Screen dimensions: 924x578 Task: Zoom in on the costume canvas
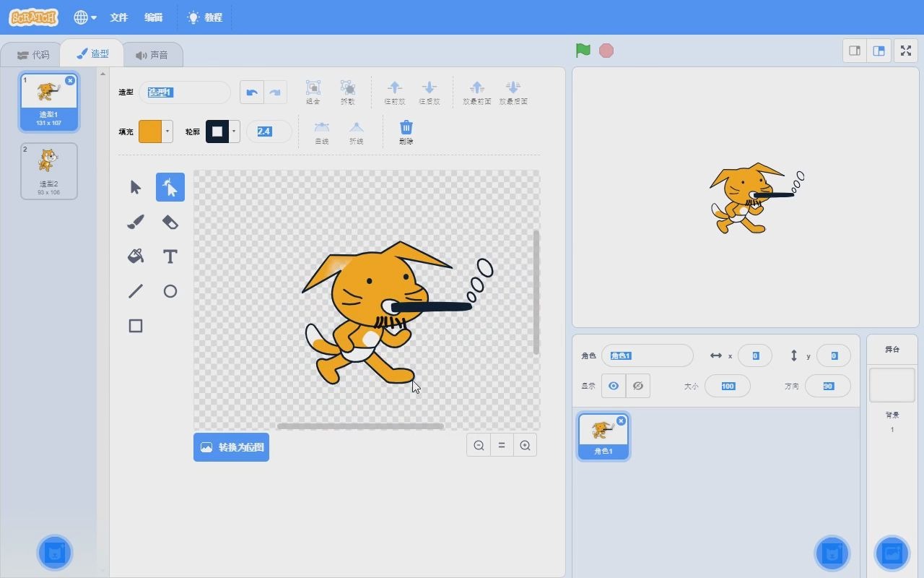(x=525, y=446)
